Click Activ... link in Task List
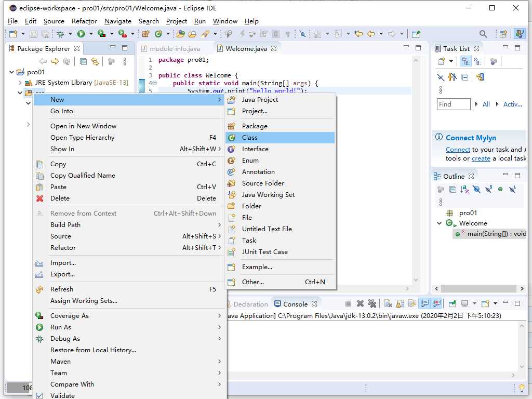 tap(512, 104)
